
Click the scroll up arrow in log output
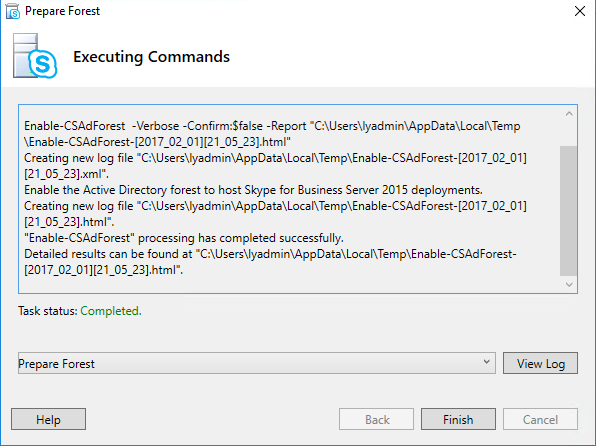coord(569,114)
